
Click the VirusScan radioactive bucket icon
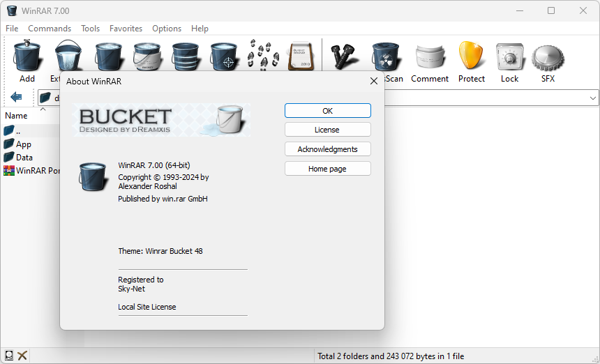click(386, 56)
